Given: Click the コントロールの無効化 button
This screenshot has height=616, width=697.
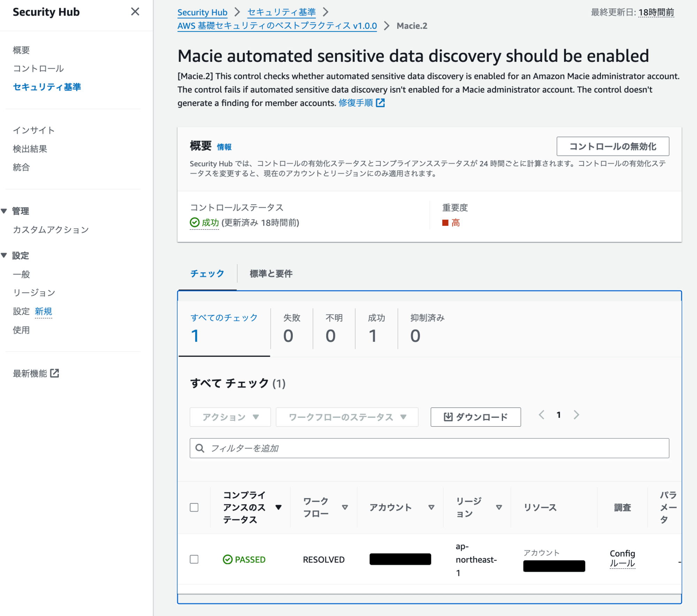Looking at the screenshot, I should tap(613, 146).
